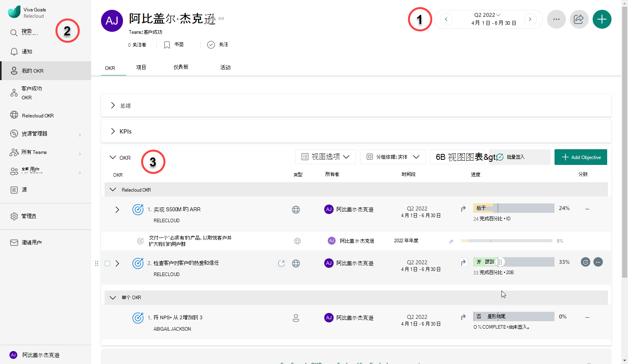This screenshot has height=364, width=628.
Task: Click the green plus create button
Action: 602,19
